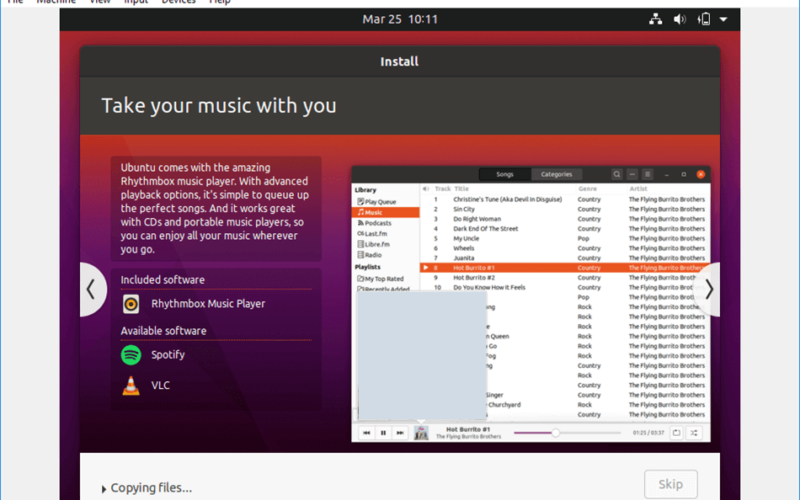800x500 pixels.
Task: Toggle the shuffle button in Rhythmbox
Action: (694, 433)
